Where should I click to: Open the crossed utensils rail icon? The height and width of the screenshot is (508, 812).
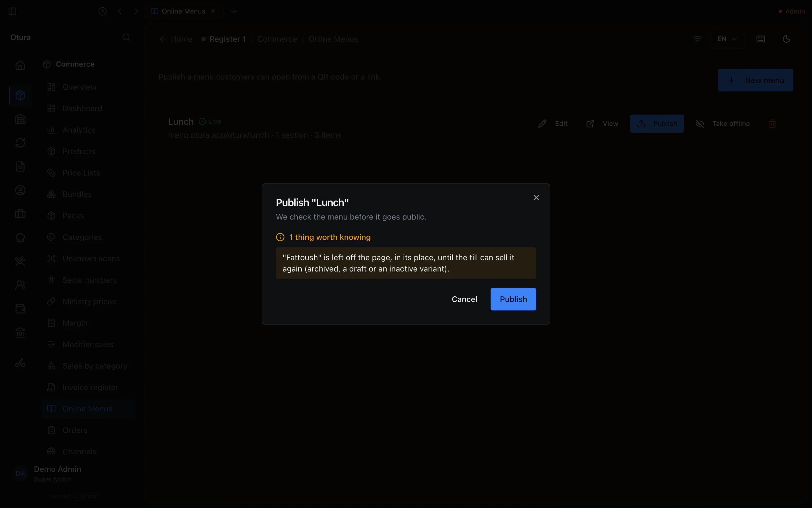click(x=20, y=261)
